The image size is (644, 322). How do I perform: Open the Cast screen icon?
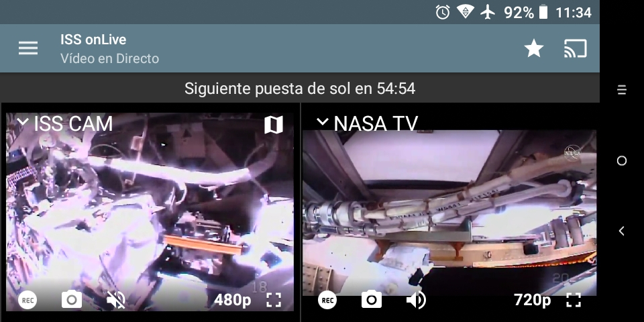tap(575, 48)
